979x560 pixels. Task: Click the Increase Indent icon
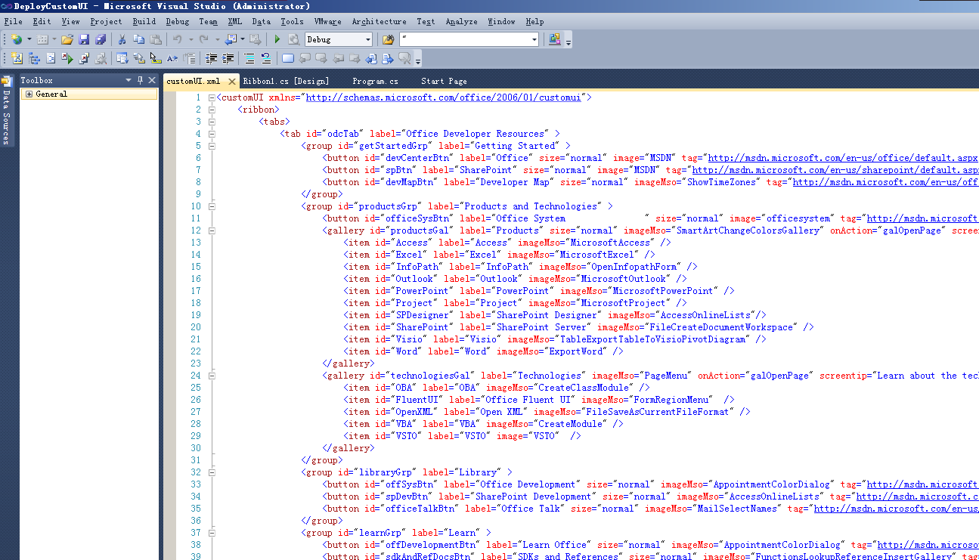coord(228,58)
